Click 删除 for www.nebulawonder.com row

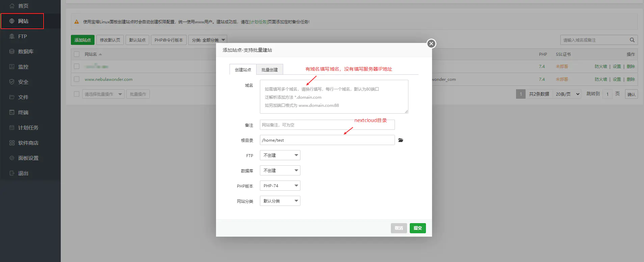pos(631,79)
